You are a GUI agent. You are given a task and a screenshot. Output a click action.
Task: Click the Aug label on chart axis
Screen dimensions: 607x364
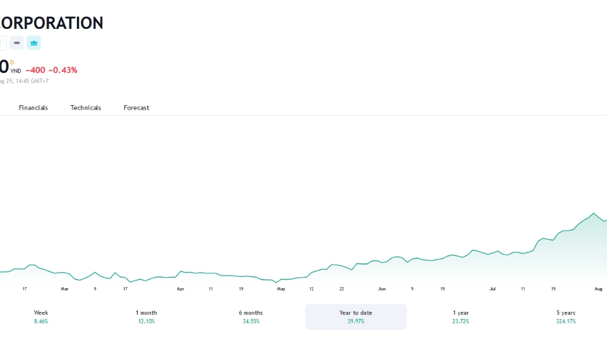pyautogui.click(x=598, y=289)
